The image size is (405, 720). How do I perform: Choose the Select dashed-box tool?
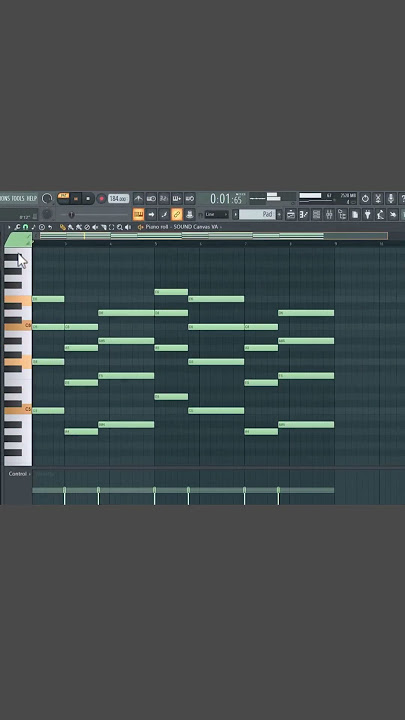[x=112, y=227]
